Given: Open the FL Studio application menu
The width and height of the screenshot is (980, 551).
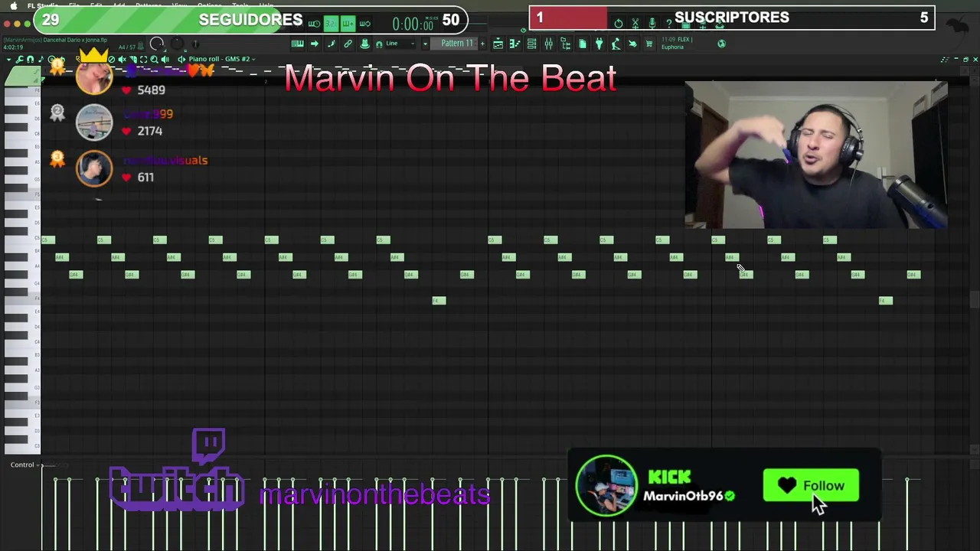Looking at the screenshot, I should click(43, 5).
